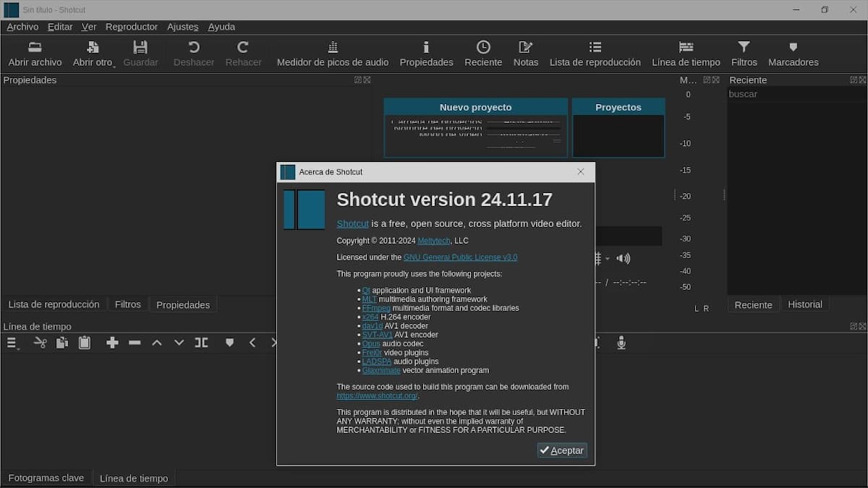The width and height of the screenshot is (868, 488).
Task: Float the Reciente panel
Action: 854,80
